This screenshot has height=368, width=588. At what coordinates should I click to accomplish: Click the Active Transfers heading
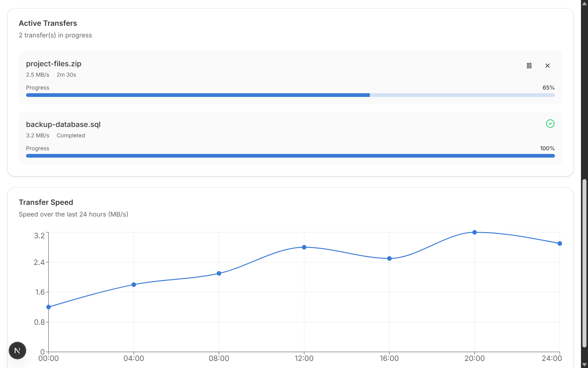point(48,23)
